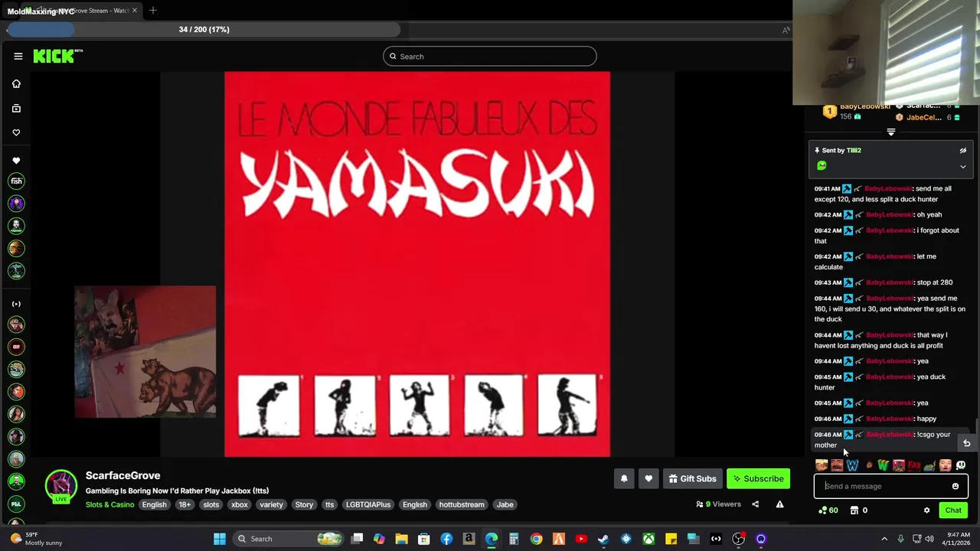
Task: Follow the channel with the heart button
Action: point(648,479)
